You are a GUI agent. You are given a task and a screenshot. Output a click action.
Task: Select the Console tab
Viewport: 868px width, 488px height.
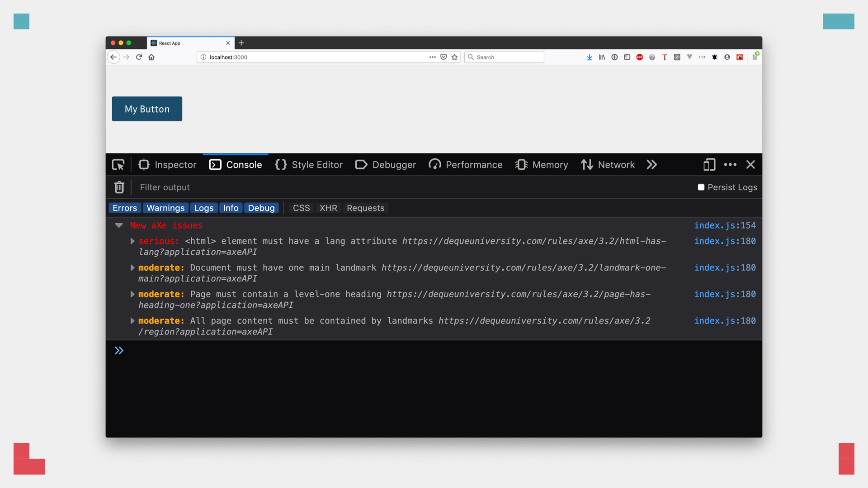pos(236,164)
